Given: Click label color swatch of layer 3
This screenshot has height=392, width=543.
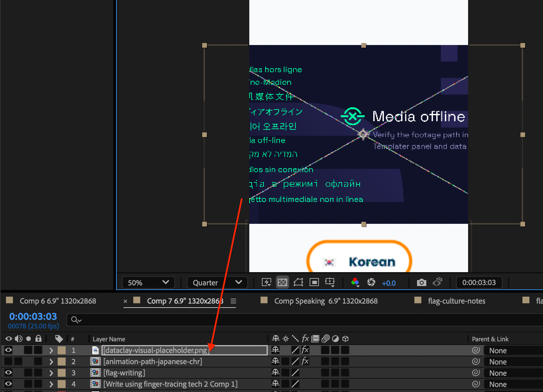Looking at the screenshot, I should click(62, 373).
